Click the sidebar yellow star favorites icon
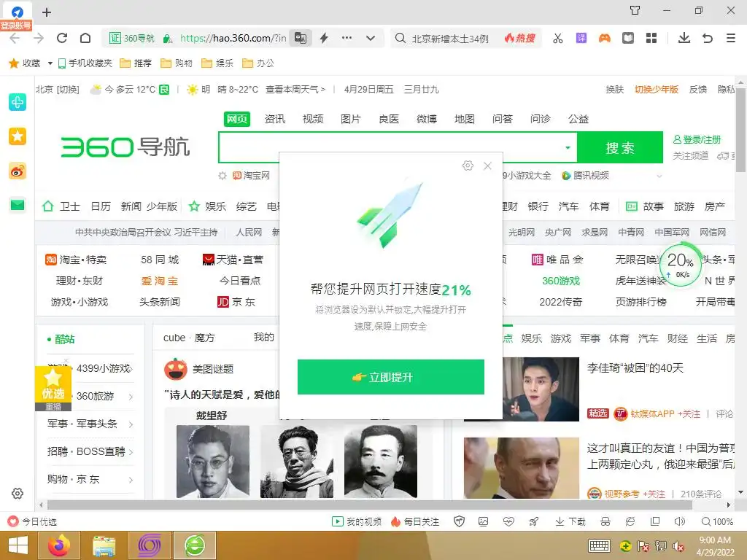 18,136
